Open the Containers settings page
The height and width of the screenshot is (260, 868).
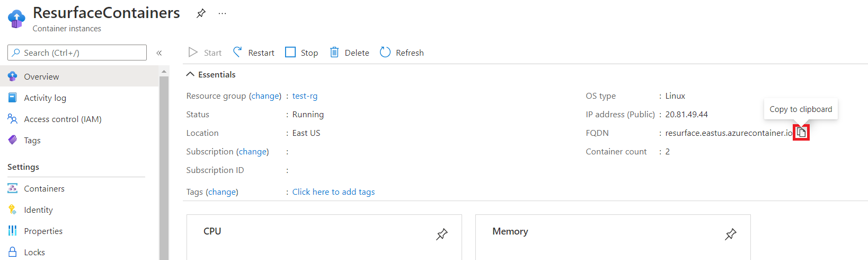[x=79, y=188]
